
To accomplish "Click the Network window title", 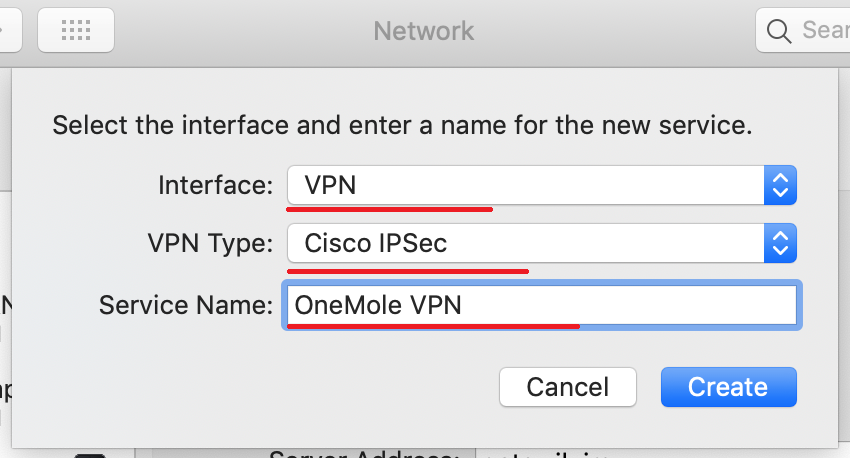I will pyautogui.click(x=423, y=31).
